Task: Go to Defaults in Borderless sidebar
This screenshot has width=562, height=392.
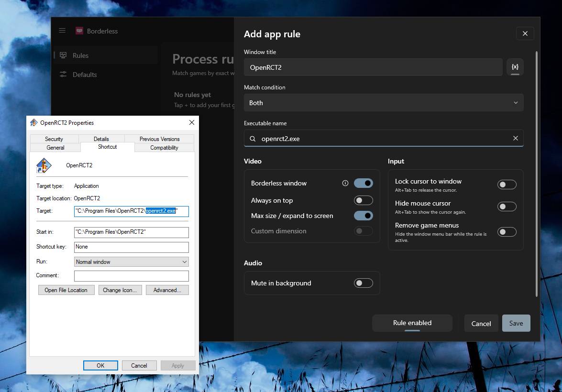Action: click(106, 75)
